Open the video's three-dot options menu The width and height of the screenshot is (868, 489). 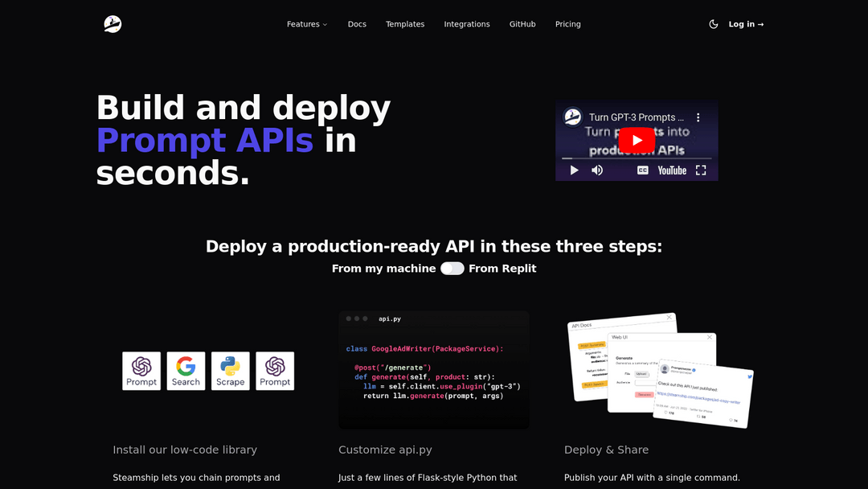click(x=698, y=117)
